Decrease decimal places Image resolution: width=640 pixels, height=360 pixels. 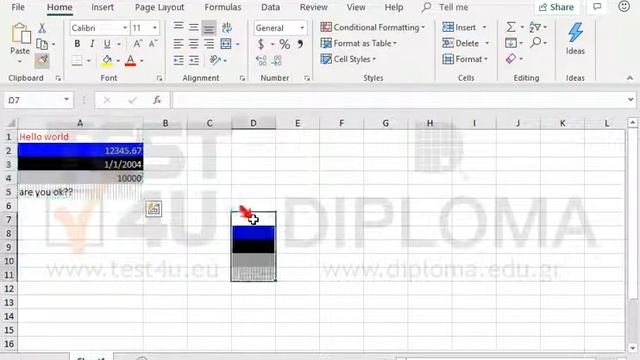pos(277,60)
